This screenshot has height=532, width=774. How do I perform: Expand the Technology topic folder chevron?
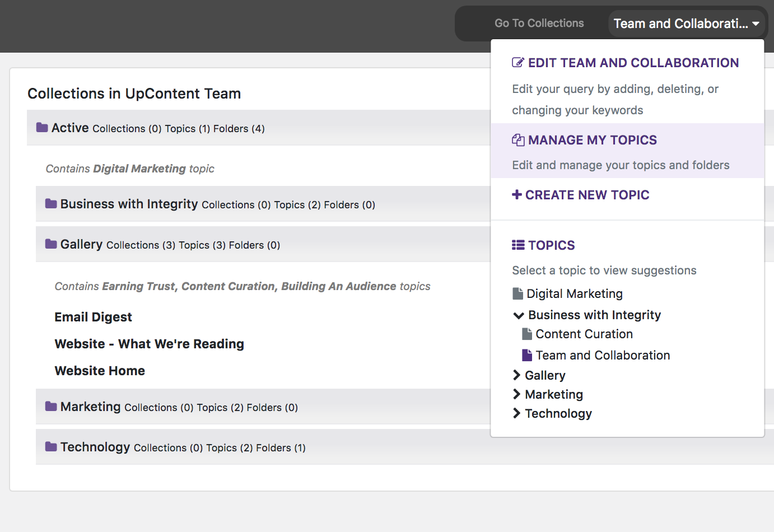(517, 413)
